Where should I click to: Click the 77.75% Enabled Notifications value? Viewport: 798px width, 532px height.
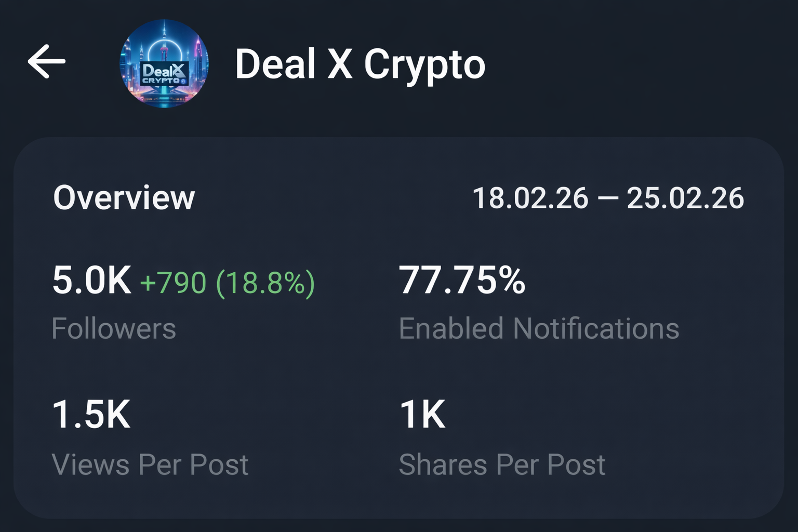[462, 281]
